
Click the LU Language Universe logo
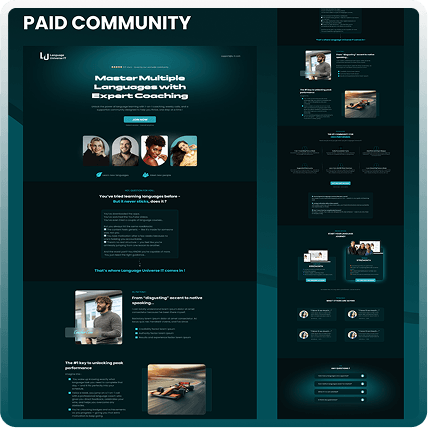(x=53, y=56)
